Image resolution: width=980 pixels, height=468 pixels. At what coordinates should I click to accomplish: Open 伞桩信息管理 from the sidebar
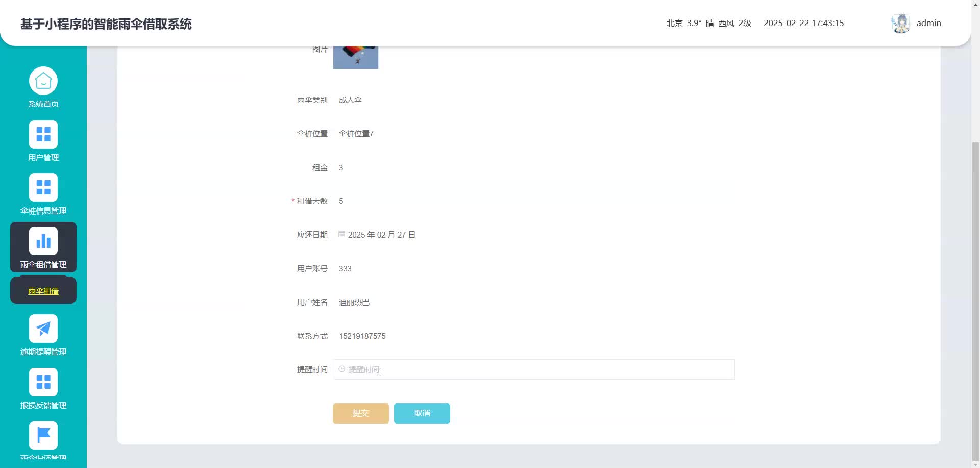[x=43, y=187]
